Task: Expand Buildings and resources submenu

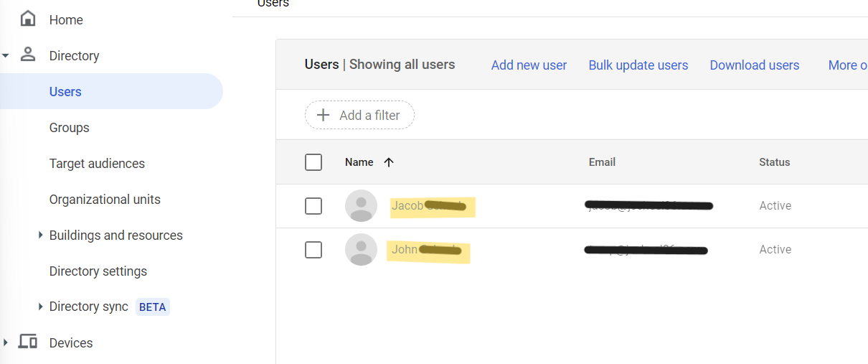Action: 41,235
